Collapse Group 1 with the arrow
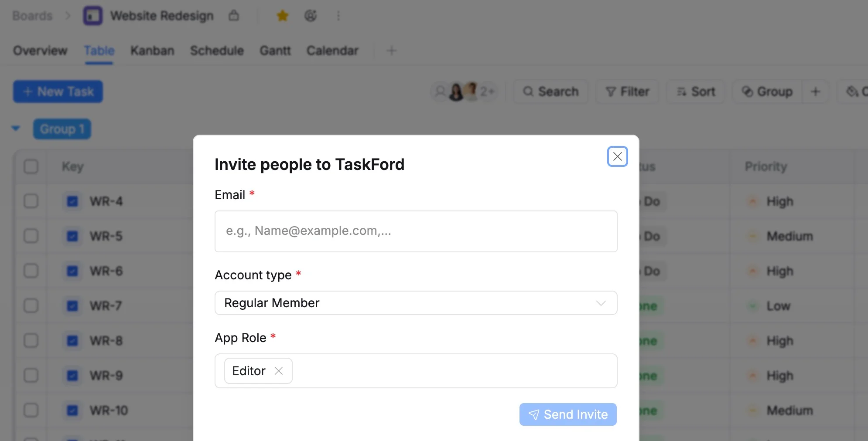This screenshot has height=441, width=868. (16, 129)
